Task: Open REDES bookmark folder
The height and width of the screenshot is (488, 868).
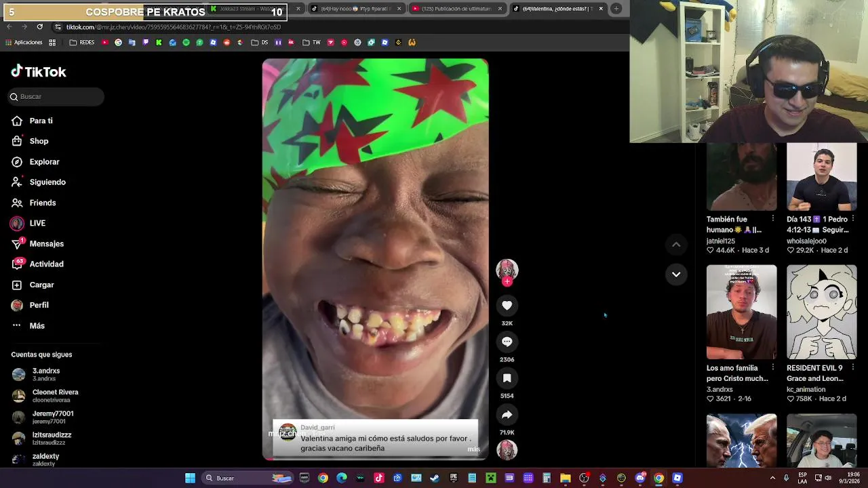Action: [x=82, y=42]
